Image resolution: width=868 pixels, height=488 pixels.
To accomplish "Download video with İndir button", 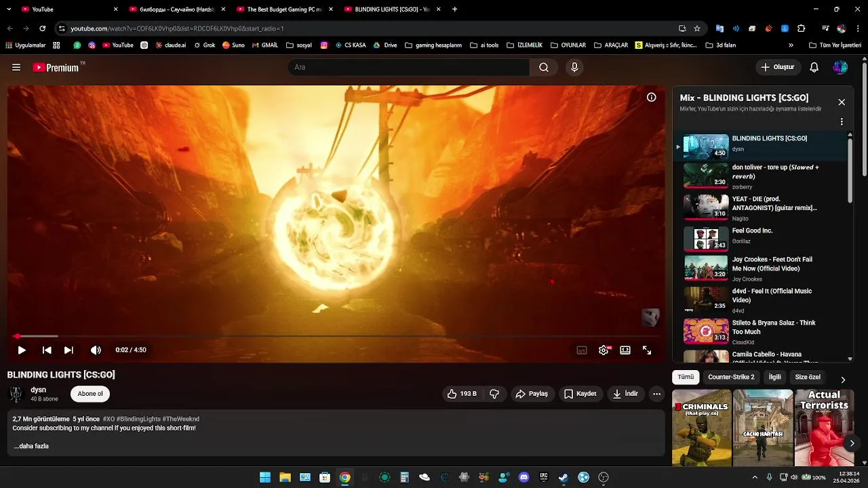I will click(x=625, y=394).
